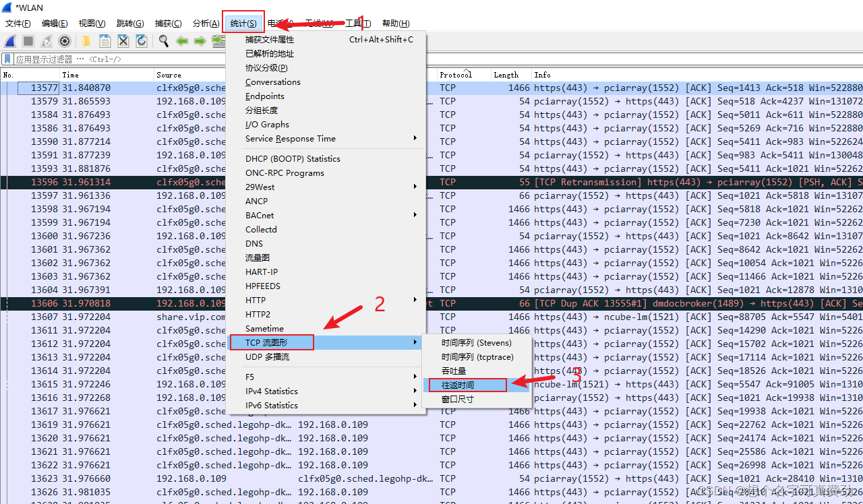Stop the running packet capture
The height and width of the screenshot is (504, 863).
[x=28, y=41]
